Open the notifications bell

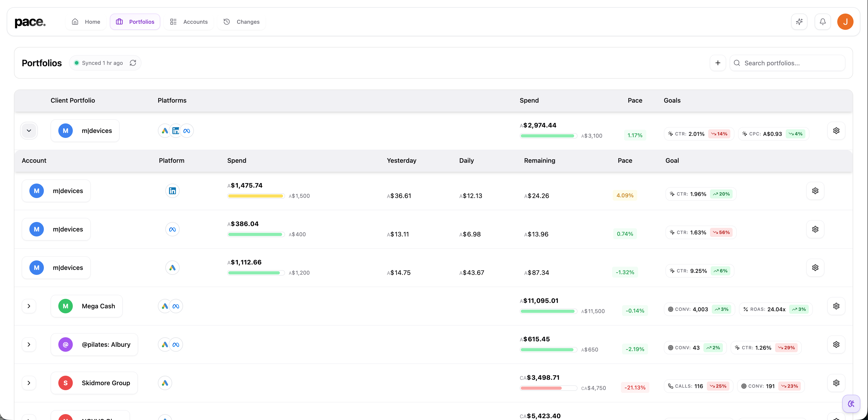pyautogui.click(x=823, y=22)
